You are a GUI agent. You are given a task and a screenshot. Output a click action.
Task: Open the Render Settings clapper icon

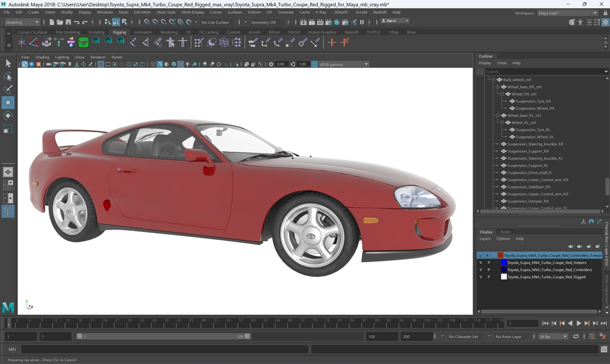coord(328,22)
